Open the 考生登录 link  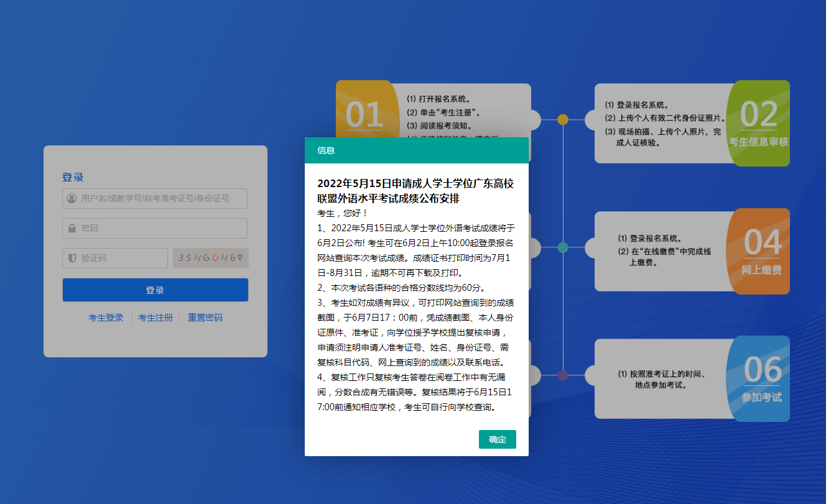[x=106, y=318]
